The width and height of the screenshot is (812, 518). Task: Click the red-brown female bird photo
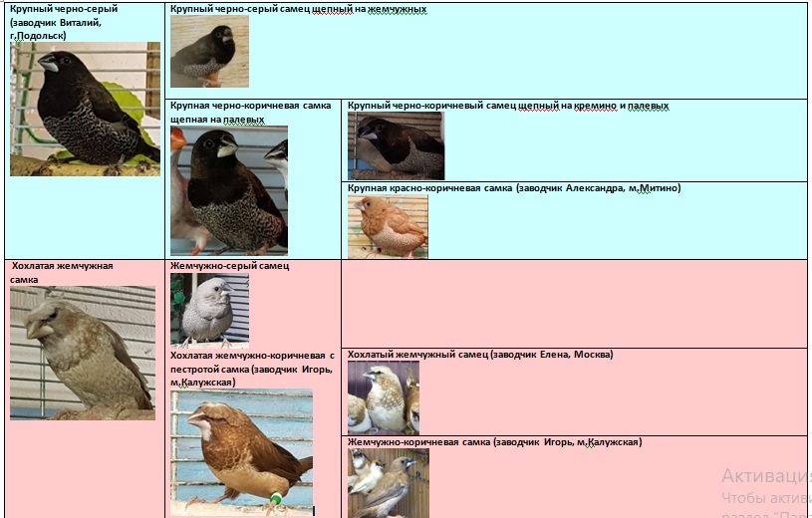pyautogui.click(x=388, y=226)
